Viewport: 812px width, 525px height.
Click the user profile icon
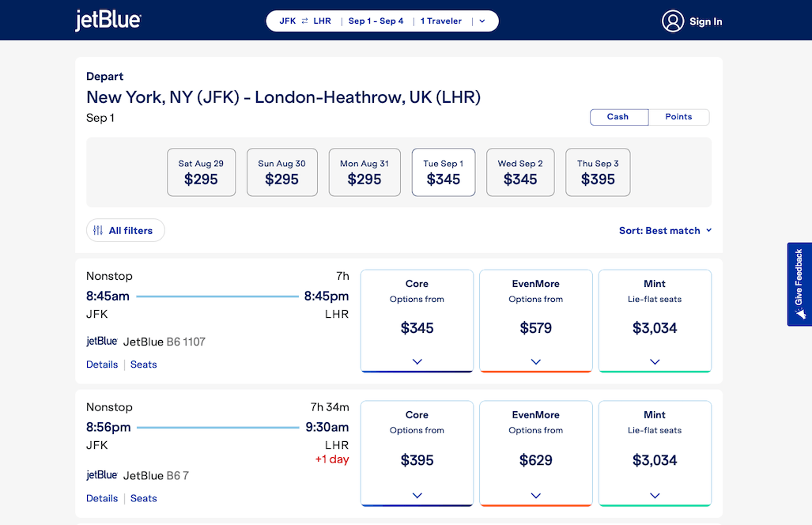(x=672, y=21)
